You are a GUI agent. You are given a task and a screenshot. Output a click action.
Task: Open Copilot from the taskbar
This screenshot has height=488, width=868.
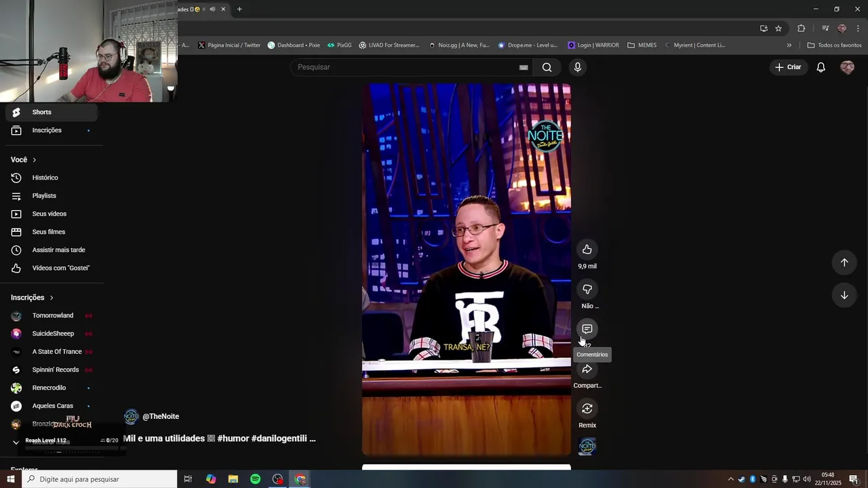point(211,479)
